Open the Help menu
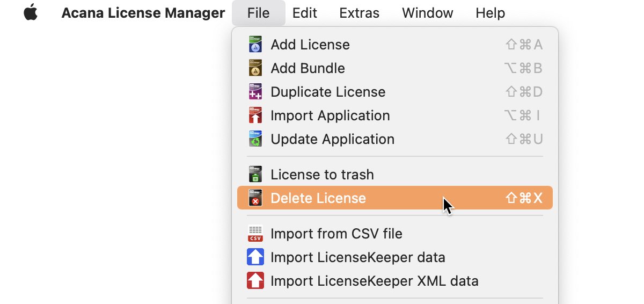 click(491, 13)
